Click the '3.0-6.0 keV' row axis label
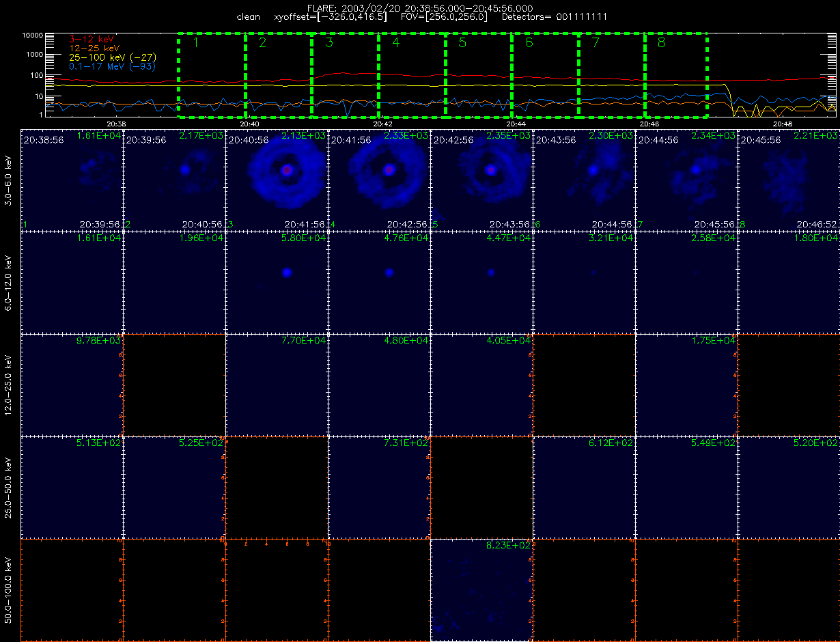 tap(9, 182)
